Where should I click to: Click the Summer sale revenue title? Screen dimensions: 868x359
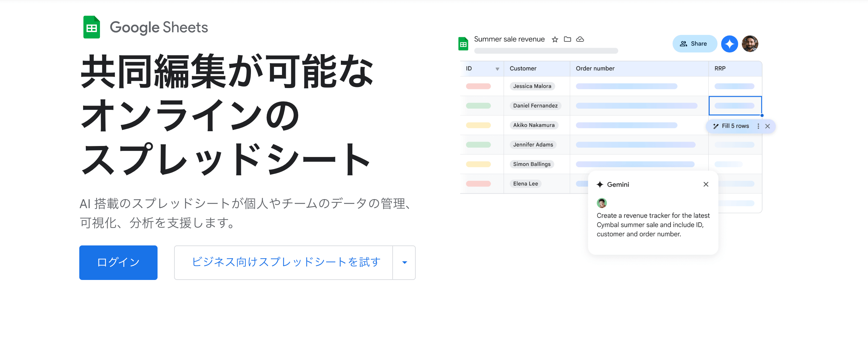(x=509, y=39)
